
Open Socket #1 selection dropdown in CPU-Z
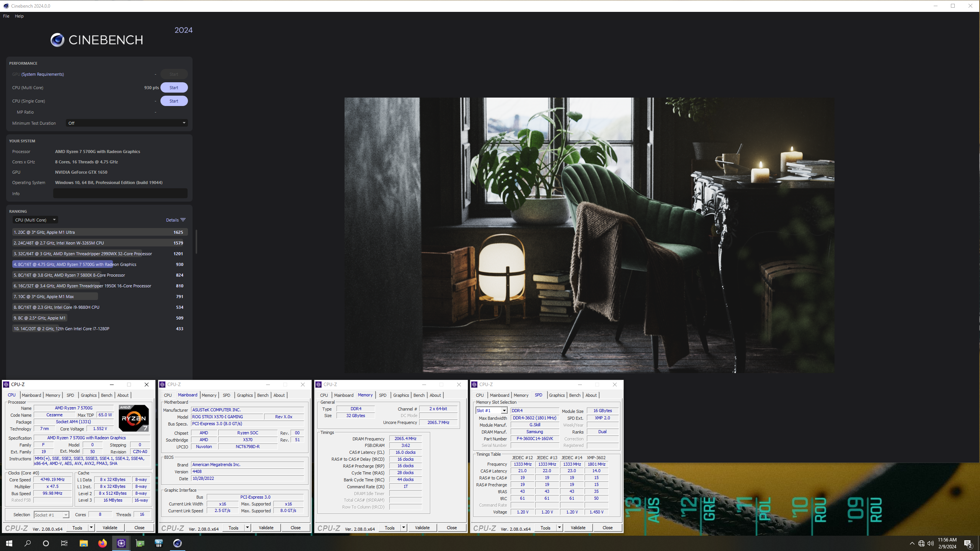[51, 515]
